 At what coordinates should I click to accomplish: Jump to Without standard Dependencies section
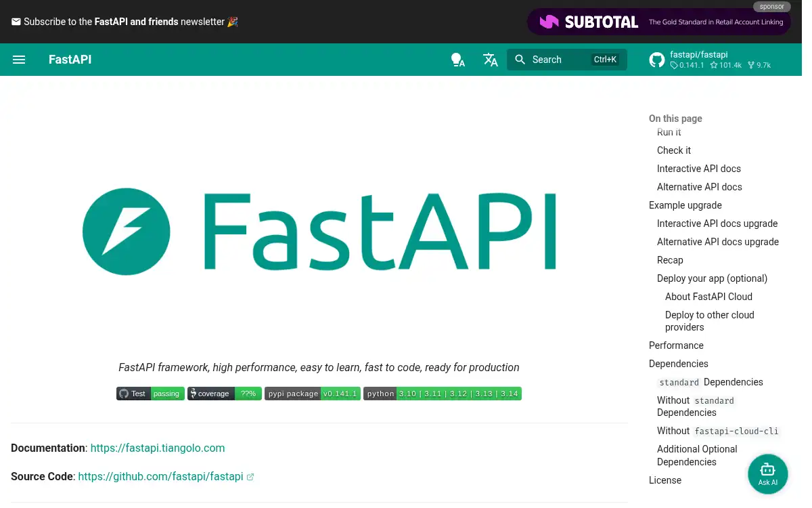click(697, 406)
